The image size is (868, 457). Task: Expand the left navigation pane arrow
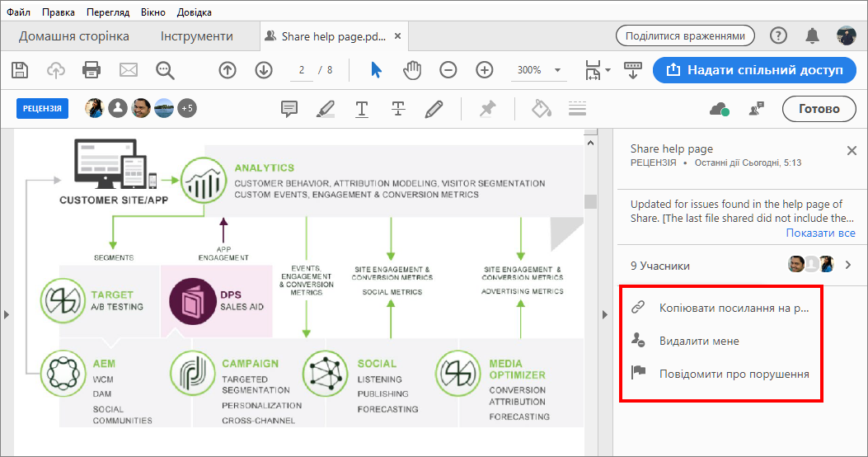(x=7, y=314)
